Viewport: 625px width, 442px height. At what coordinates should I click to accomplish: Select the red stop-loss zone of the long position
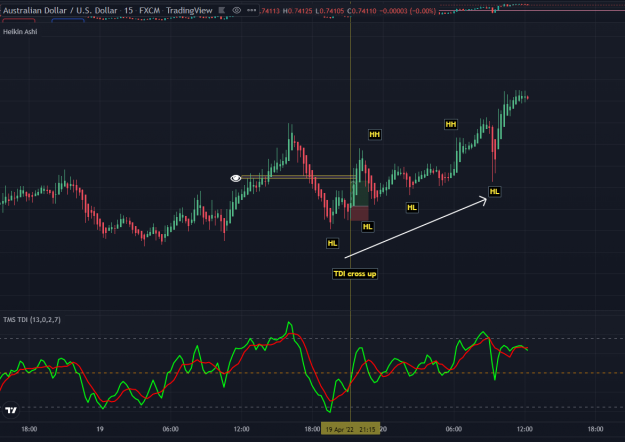tap(359, 213)
